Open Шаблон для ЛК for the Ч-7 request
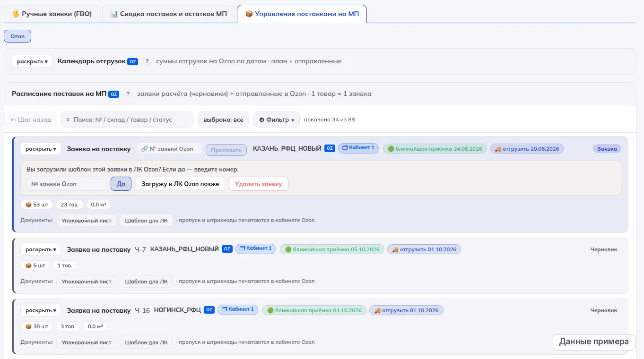 (x=147, y=281)
